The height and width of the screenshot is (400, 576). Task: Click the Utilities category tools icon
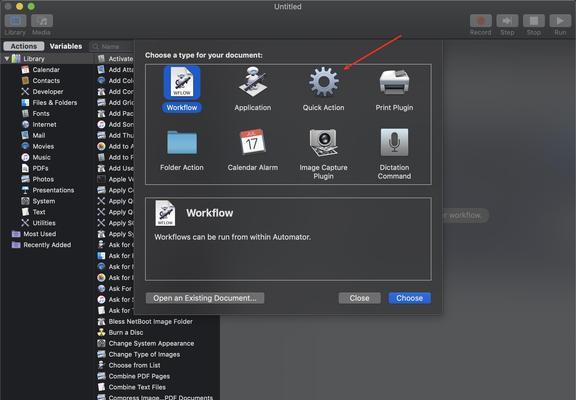coord(25,223)
